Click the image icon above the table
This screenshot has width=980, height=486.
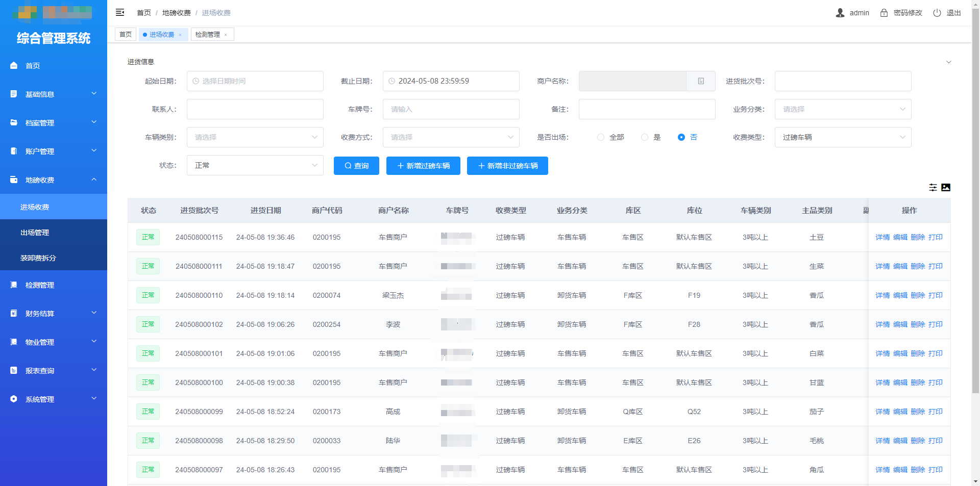point(946,188)
